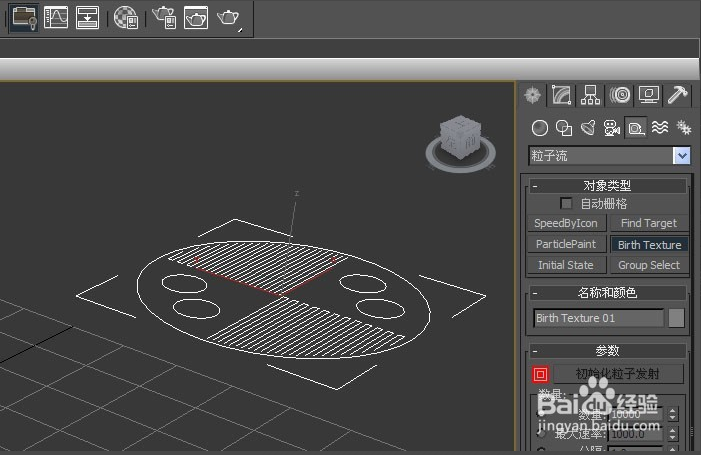Viewport: 701px width, 455px height.
Task: Click the Find Target button
Action: tap(649, 223)
